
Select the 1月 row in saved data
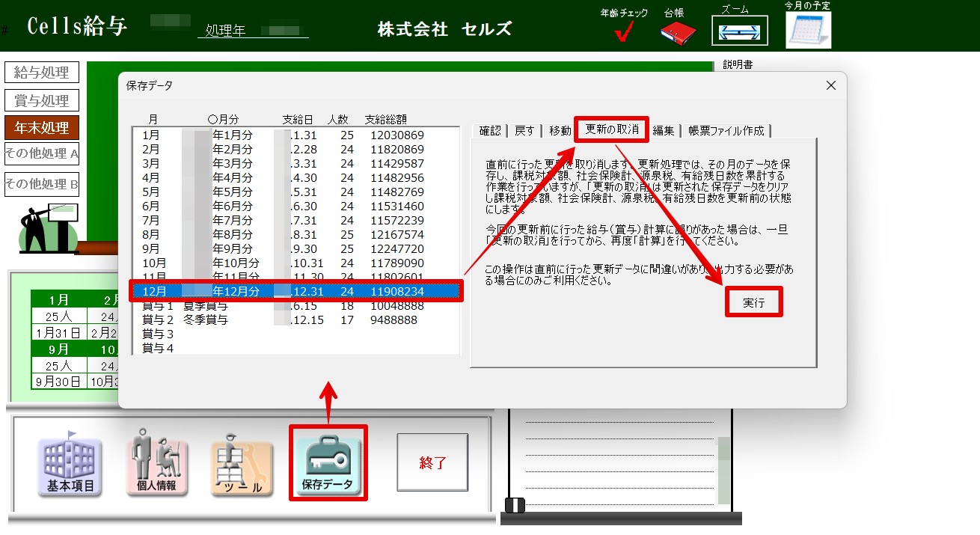[296, 135]
